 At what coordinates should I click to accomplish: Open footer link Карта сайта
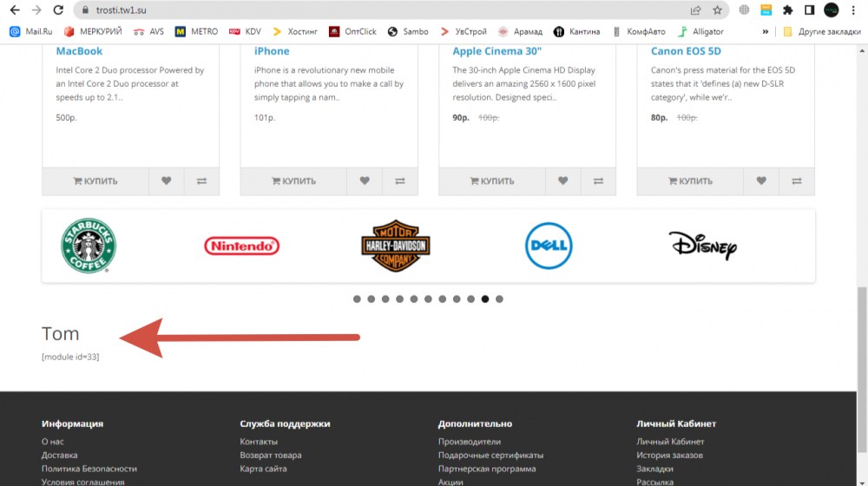pos(263,469)
